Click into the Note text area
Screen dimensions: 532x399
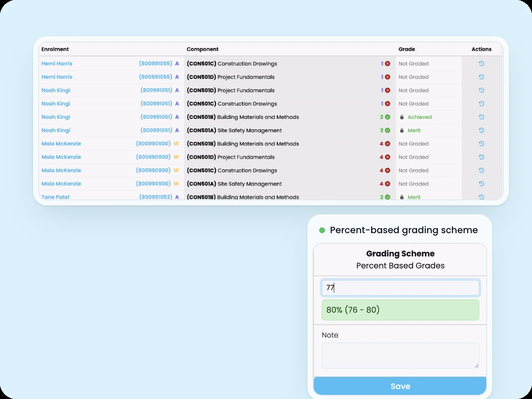400,355
